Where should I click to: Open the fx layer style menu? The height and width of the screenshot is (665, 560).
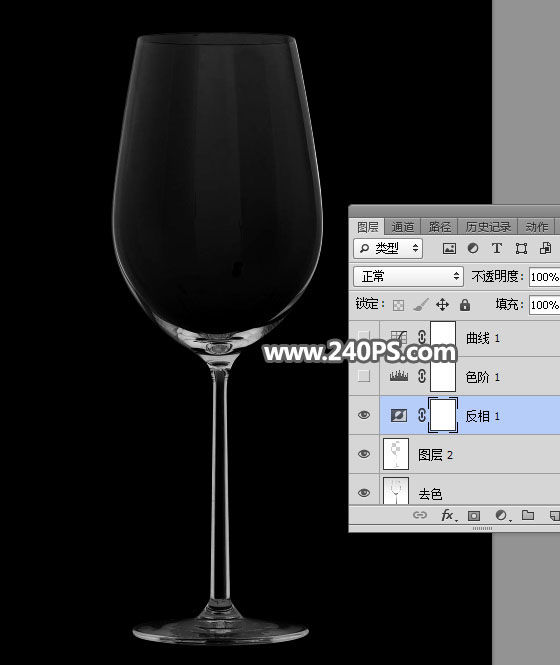tap(448, 515)
